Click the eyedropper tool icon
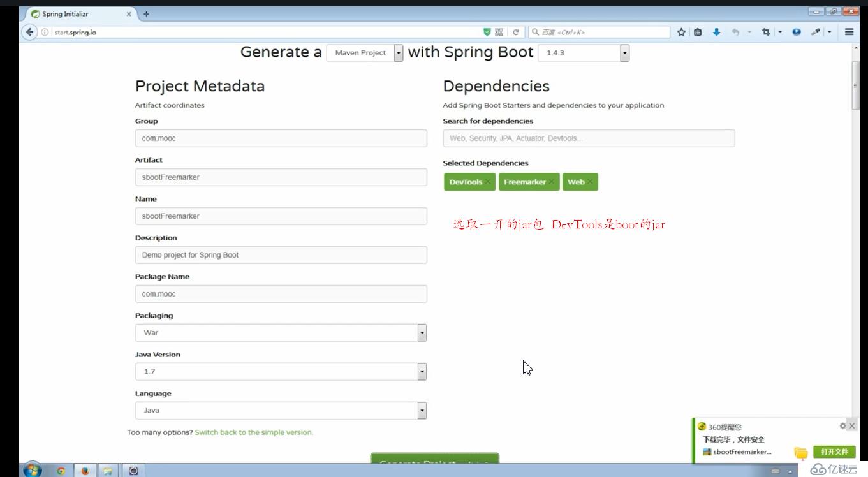Image resolution: width=868 pixels, height=477 pixels. pos(816,32)
